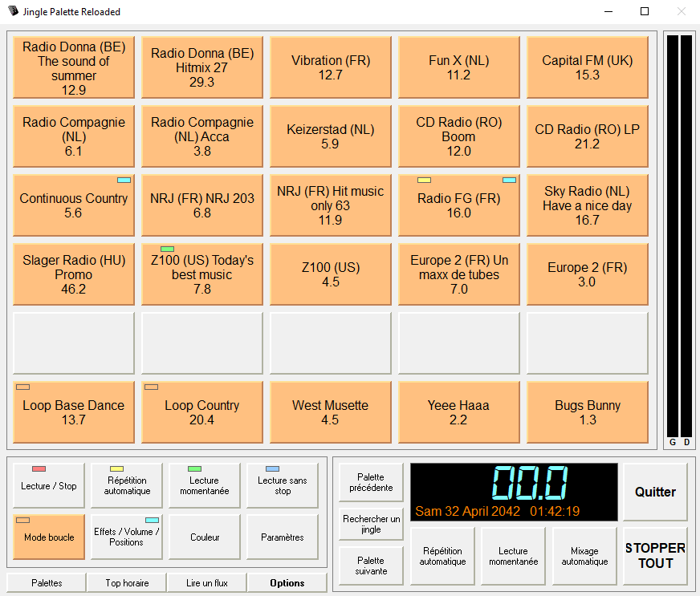Trigger Keizerstad (NL) jingle

click(x=331, y=136)
